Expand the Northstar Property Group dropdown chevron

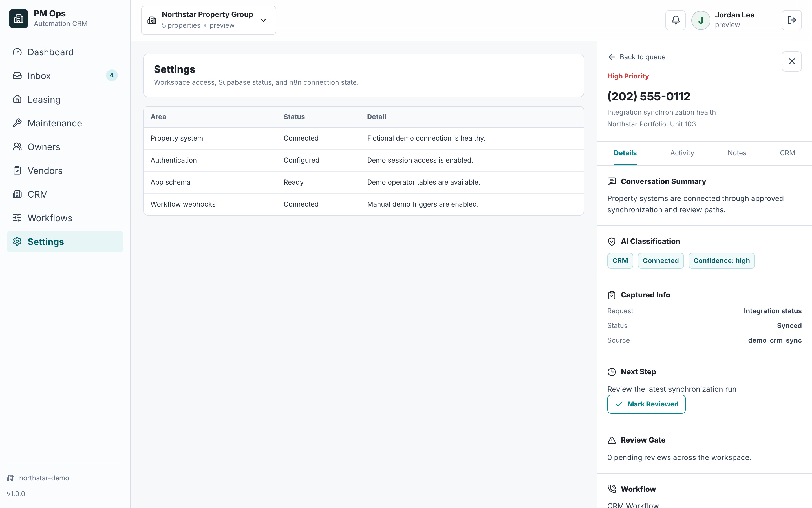pos(263,20)
